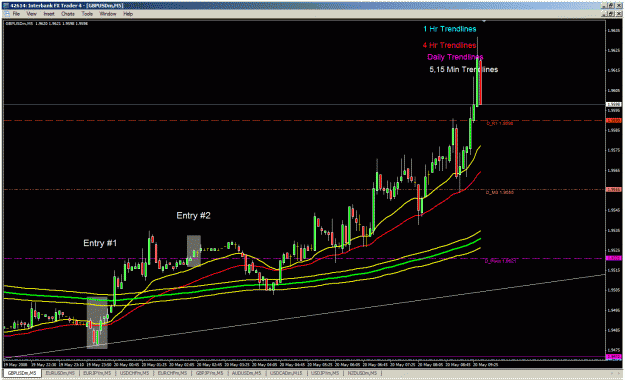Select the 'Entry #2' chart label
625x380 pixels.
point(193,216)
